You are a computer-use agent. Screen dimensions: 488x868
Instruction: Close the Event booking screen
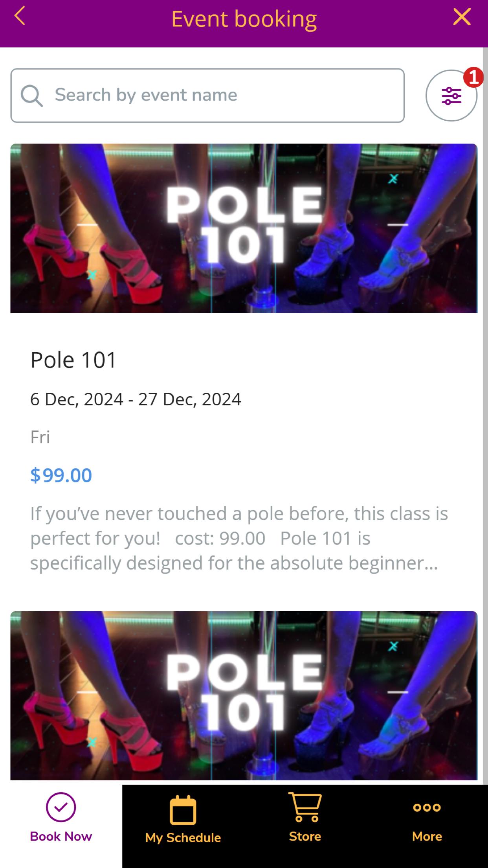tap(462, 17)
